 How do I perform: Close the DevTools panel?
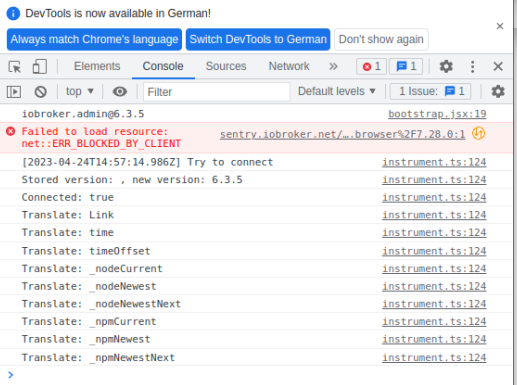[498, 66]
